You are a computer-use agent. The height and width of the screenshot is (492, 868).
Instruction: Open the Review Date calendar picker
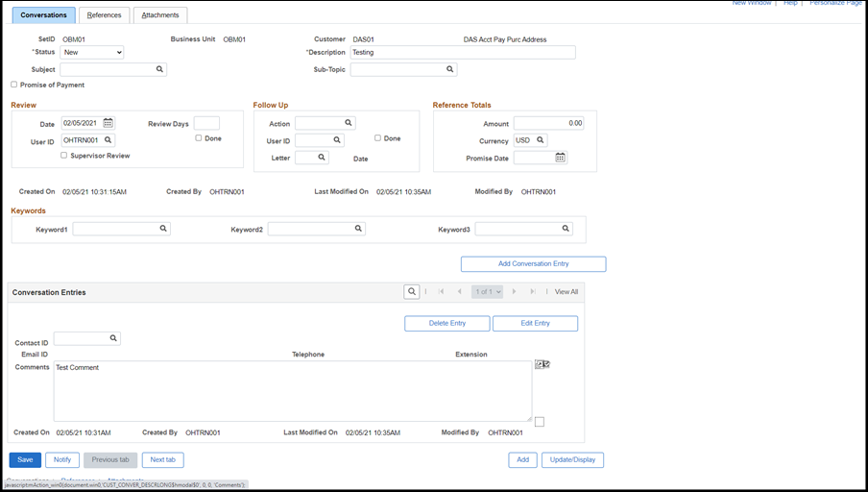point(108,123)
